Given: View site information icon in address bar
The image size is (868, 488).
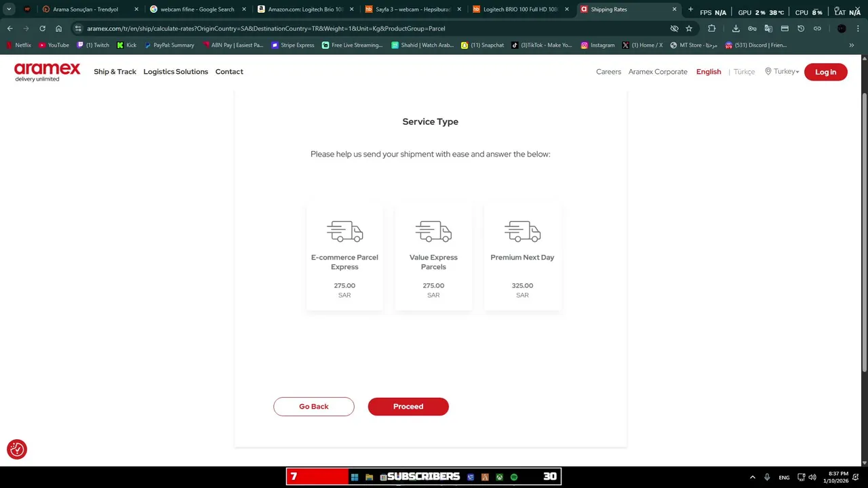Looking at the screenshot, I should pyautogui.click(x=78, y=28).
